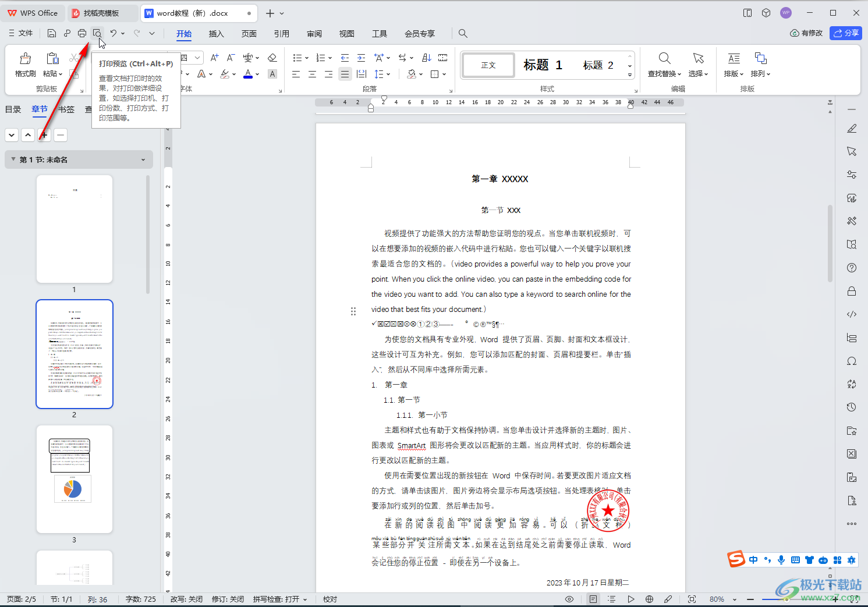Screen dimensions: 868x607
Task: Click the Paste clipboard icon
Action: coord(52,58)
